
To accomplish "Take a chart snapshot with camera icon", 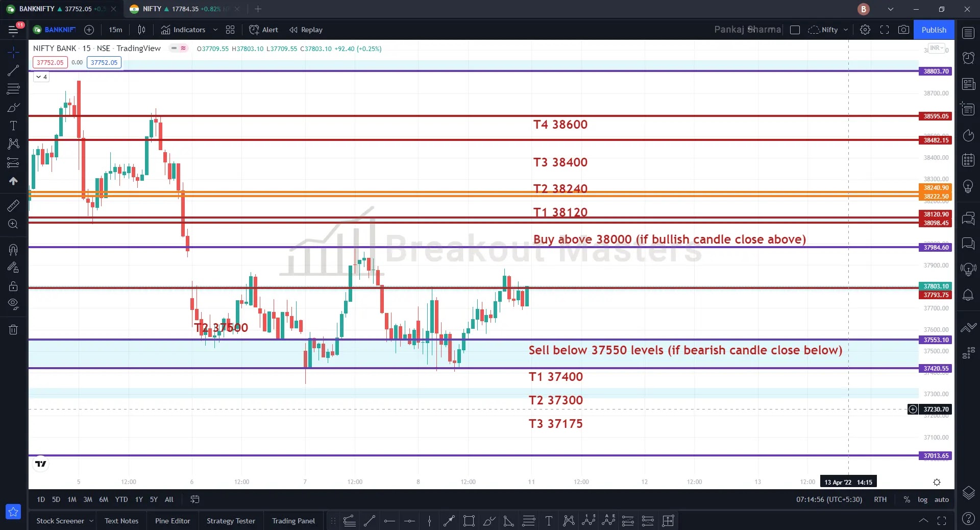I will [x=903, y=30].
